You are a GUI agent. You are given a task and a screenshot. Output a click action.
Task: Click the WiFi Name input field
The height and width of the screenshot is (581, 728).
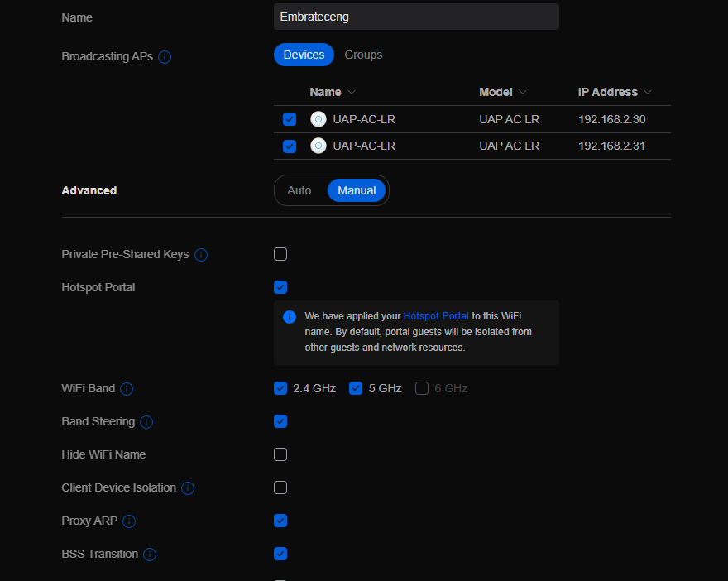pos(416,17)
